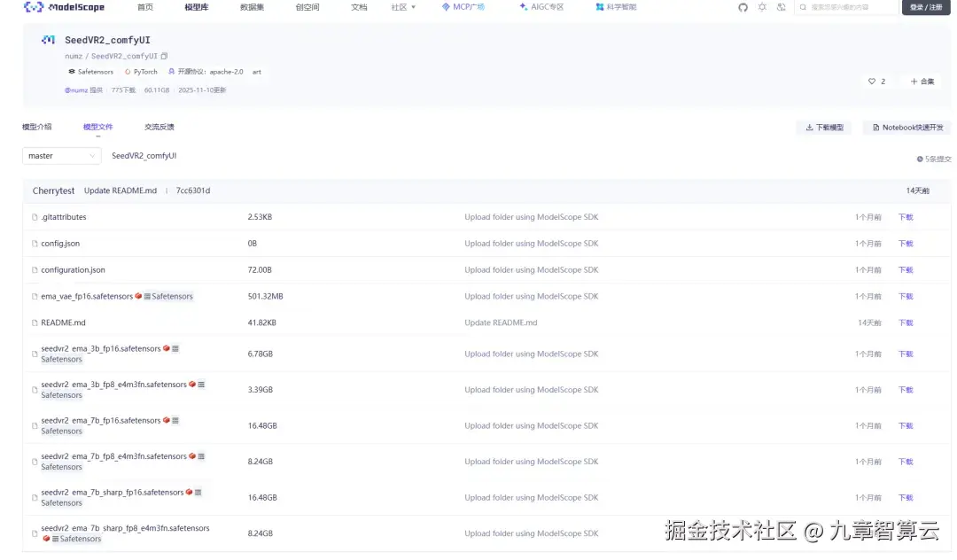Toggle the light theme sun icon
This screenshot has width=957, height=560.
762,7
